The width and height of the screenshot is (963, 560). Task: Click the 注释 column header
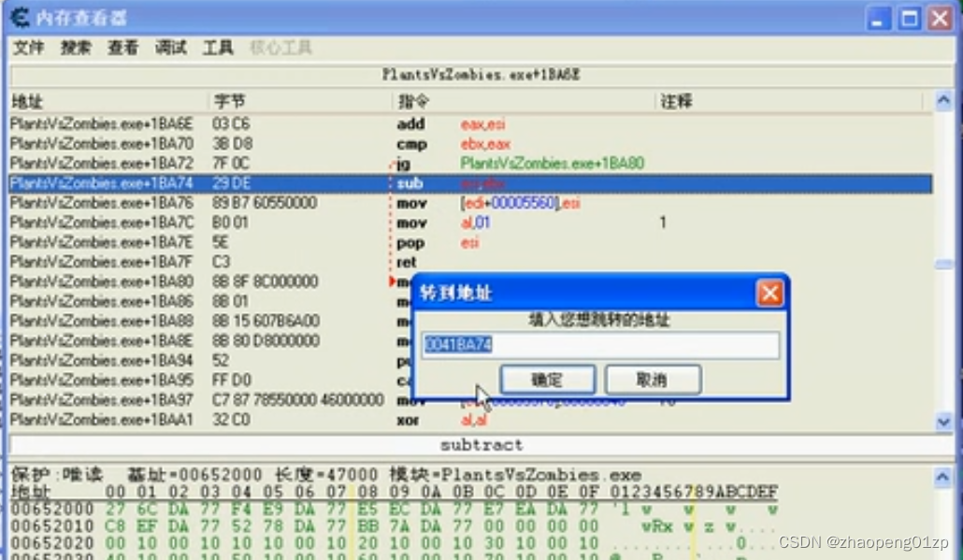[x=789, y=101]
